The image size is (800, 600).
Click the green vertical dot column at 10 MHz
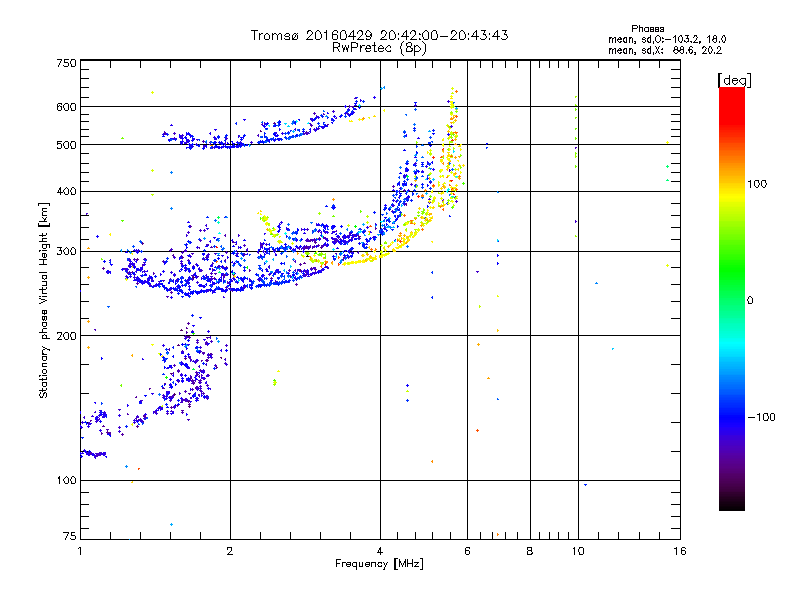click(x=576, y=132)
